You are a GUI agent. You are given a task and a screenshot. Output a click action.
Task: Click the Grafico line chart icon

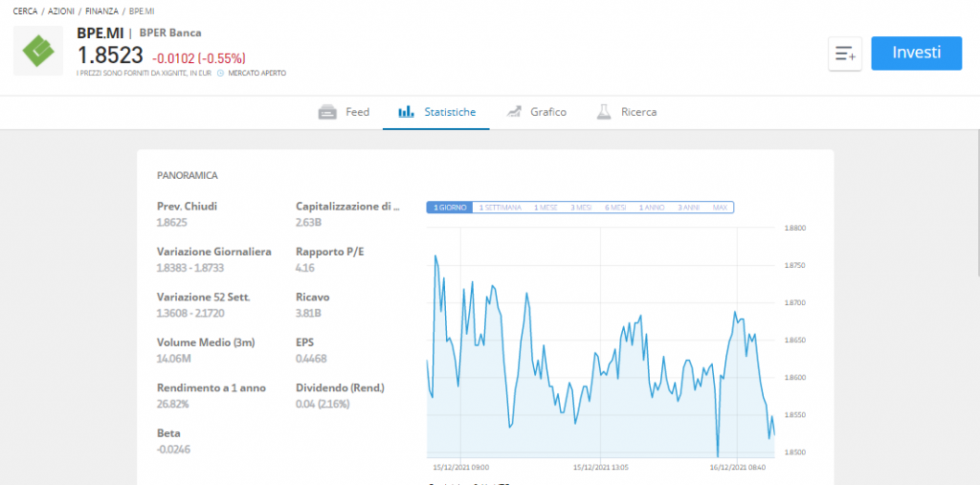514,113
